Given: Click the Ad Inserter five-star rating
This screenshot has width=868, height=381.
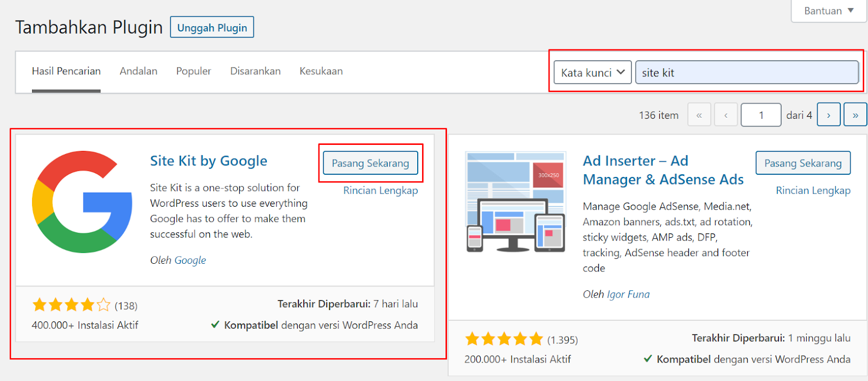Looking at the screenshot, I should tap(504, 339).
